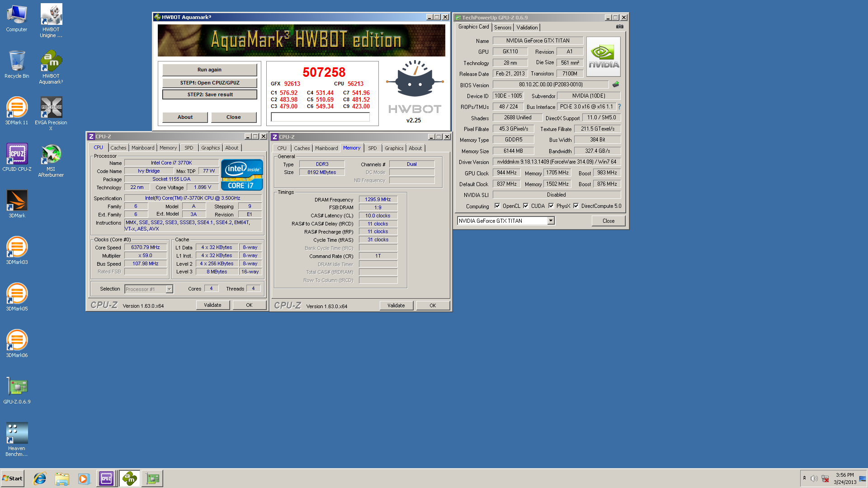Launch the 3DMark desktop shortcut
Screen dimensions: 868x488
click(x=17, y=204)
